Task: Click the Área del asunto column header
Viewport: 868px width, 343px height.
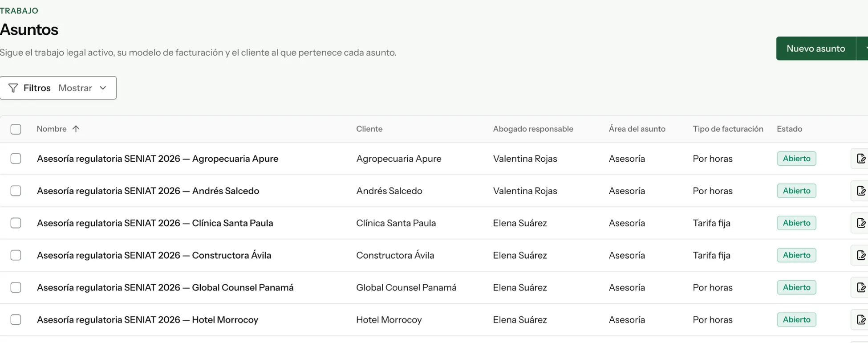Action: tap(637, 129)
